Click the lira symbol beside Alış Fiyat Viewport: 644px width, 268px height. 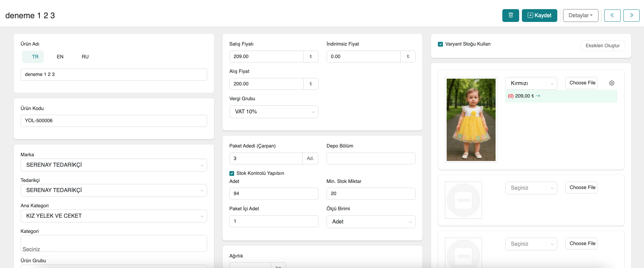pos(311,84)
